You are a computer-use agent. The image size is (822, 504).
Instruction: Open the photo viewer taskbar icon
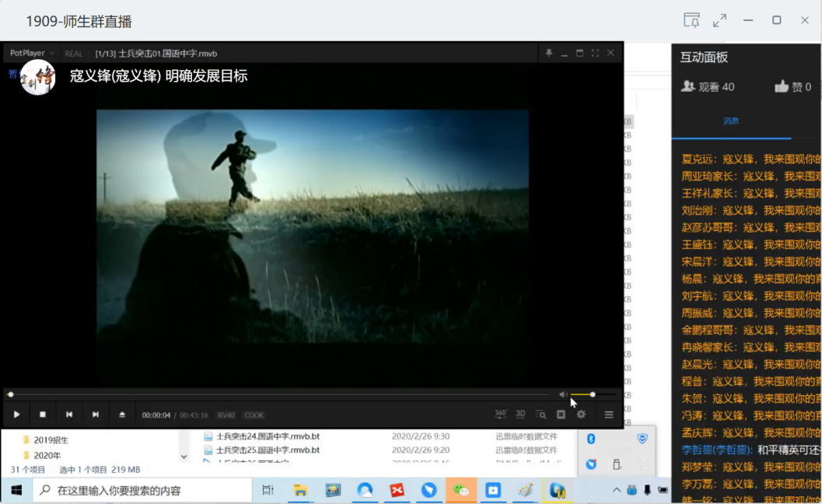click(333, 490)
